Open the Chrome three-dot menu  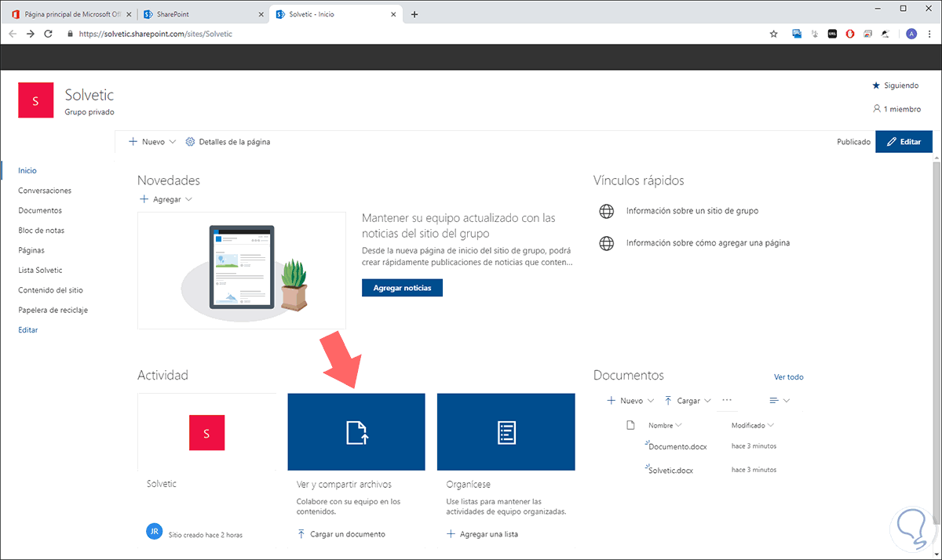coord(929,34)
